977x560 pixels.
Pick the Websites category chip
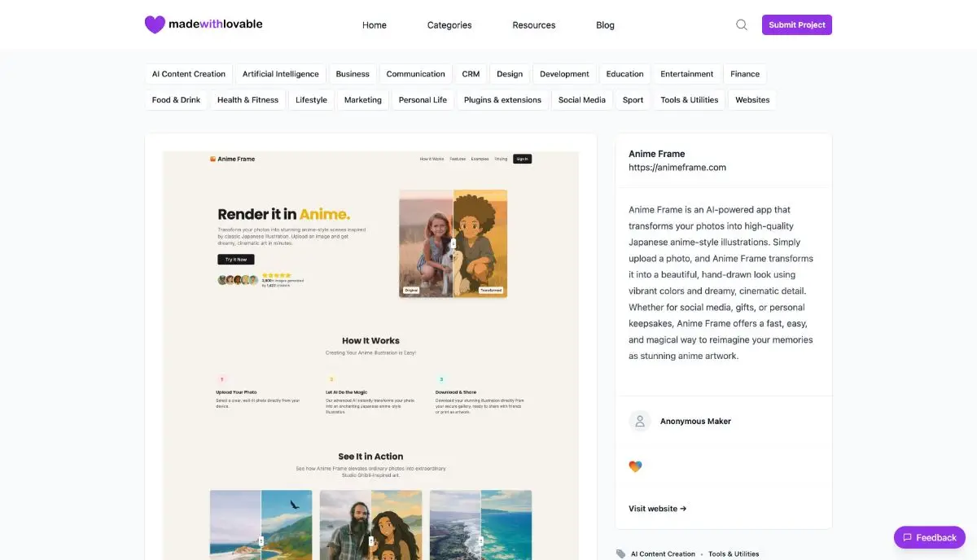[x=752, y=100]
